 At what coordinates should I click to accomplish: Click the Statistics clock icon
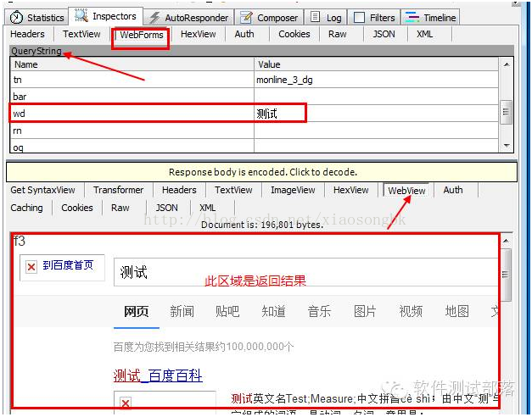16,18
